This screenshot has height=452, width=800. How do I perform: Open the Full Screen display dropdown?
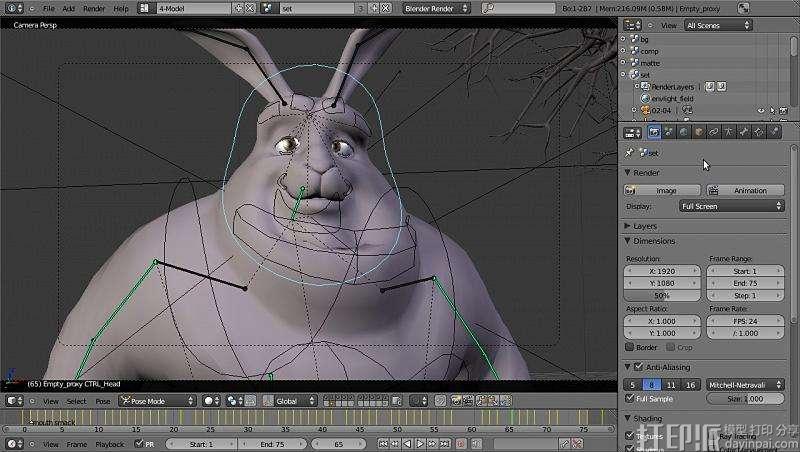click(x=732, y=206)
